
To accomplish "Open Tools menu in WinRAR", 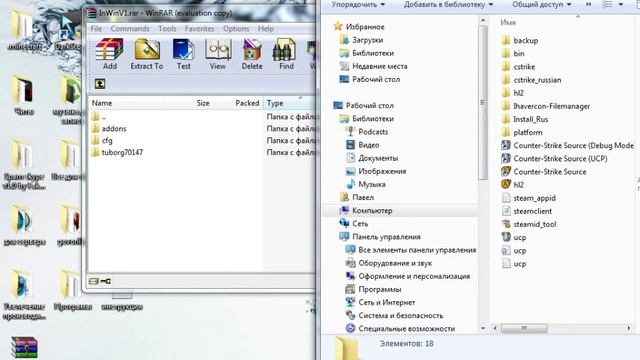I will pos(167,29).
